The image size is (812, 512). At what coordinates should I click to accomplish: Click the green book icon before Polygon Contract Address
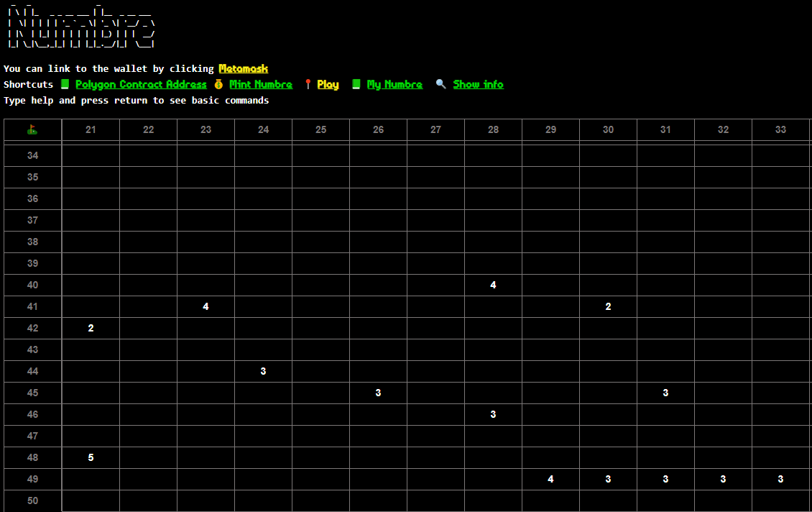[65, 84]
